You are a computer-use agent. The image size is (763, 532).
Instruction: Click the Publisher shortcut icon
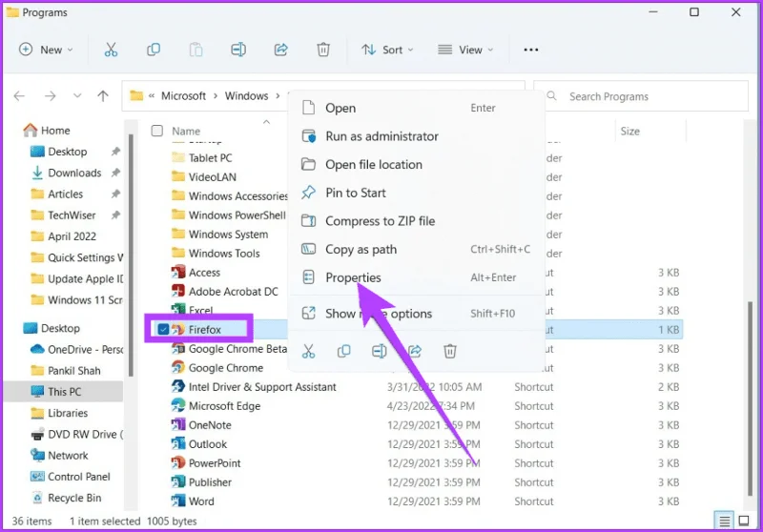click(x=178, y=481)
